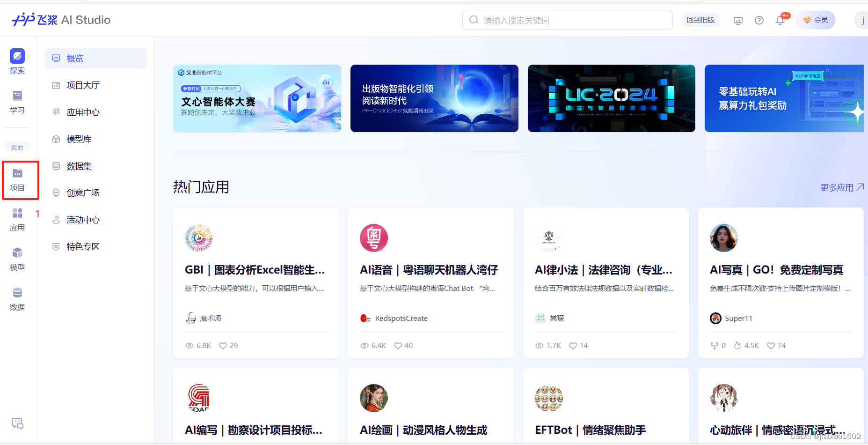Click the 回到旧版 button
The height and width of the screenshot is (445, 868).
pyautogui.click(x=700, y=20)
